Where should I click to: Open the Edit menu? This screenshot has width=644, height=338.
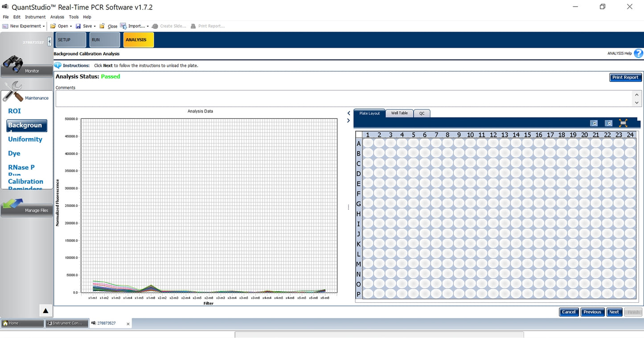(17, 17)
